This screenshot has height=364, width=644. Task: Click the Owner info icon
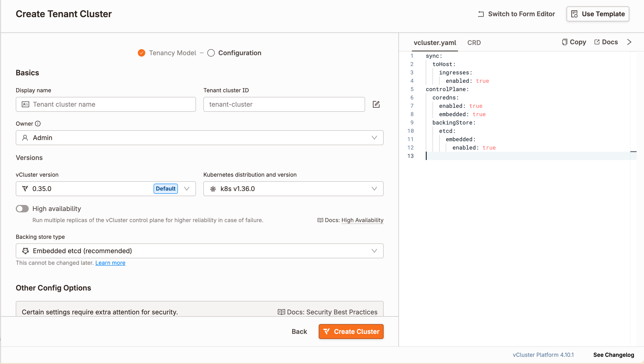[38, 124]
